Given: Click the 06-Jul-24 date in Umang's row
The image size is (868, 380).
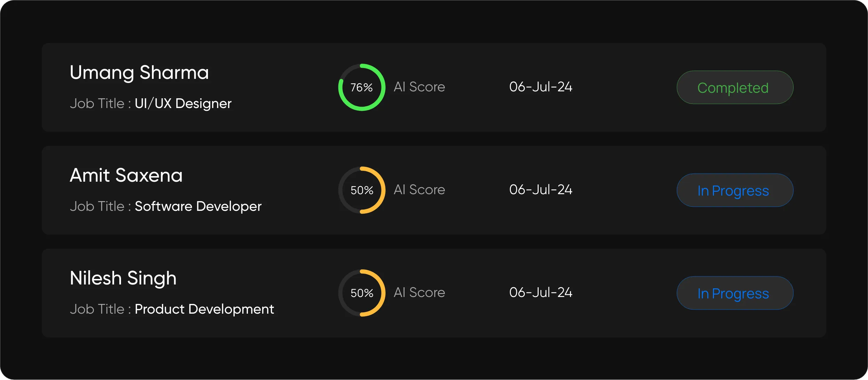Looking at the screenshot, I should click(540, 87).
